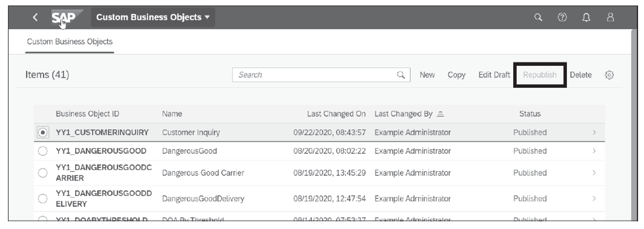
Task: Open the help question mark icon
Action: [562, 17]
